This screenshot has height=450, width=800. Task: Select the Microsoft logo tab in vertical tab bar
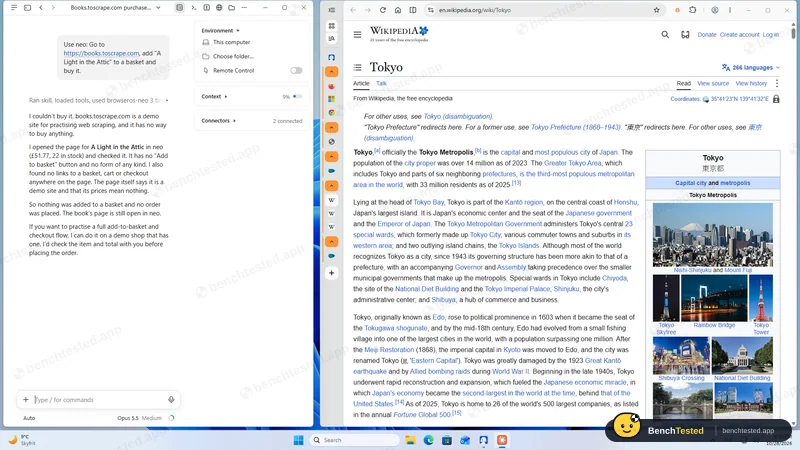(x=332, y=99)
